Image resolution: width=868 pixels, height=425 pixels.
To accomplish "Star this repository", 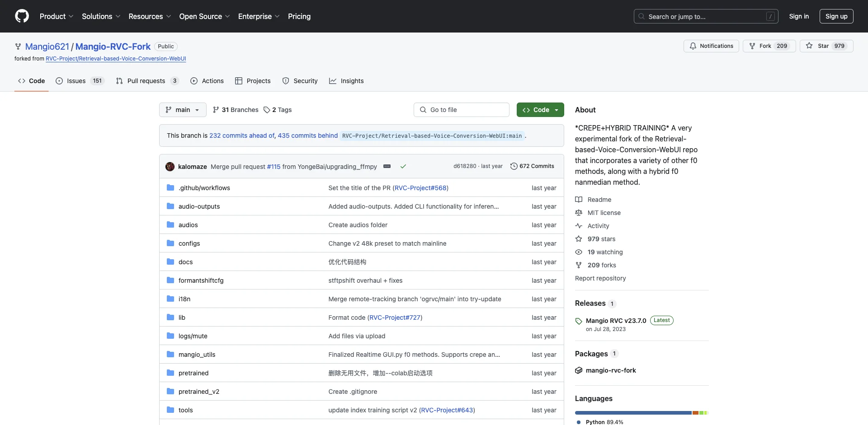I will [826, 46].
